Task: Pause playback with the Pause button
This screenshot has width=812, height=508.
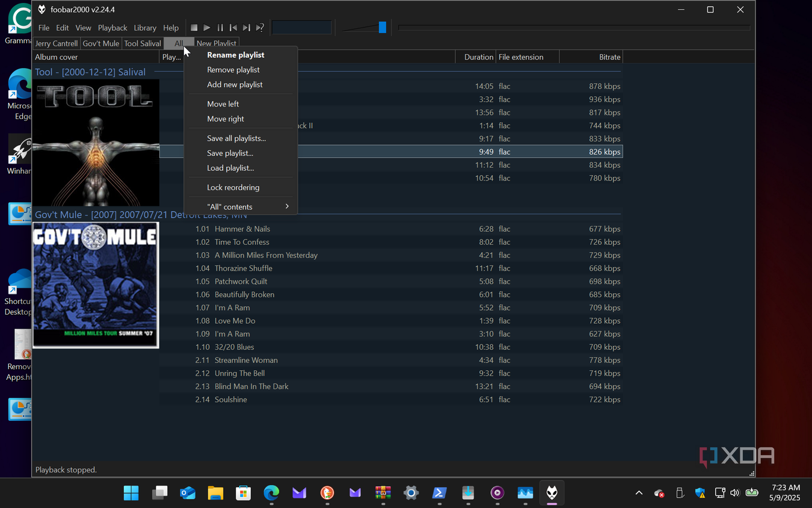Action: click(x=220, y=28)
